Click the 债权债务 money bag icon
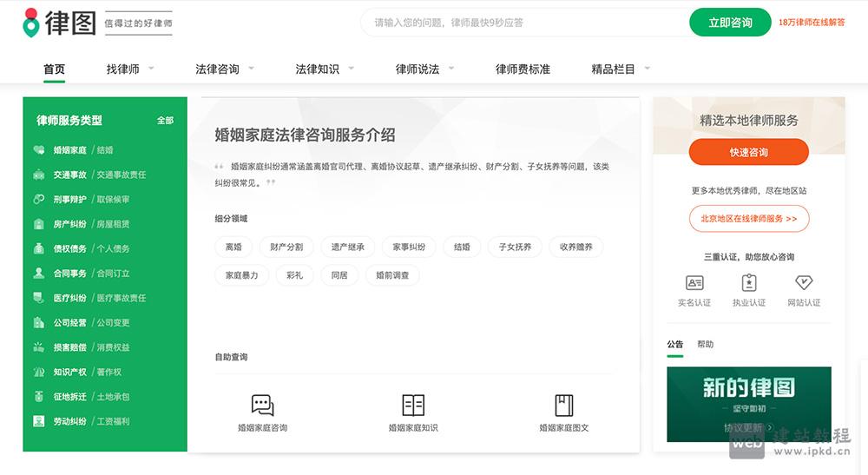Screen dimensions: 868x475 point(39,248)
